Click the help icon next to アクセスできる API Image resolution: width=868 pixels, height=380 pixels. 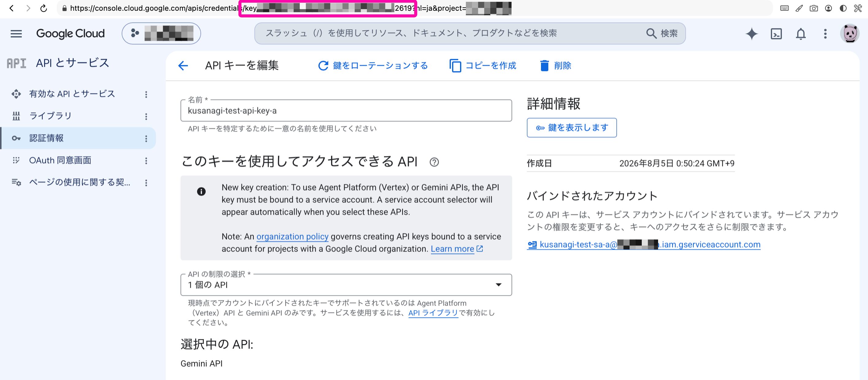pyautogui.click(x=434, y=162)
